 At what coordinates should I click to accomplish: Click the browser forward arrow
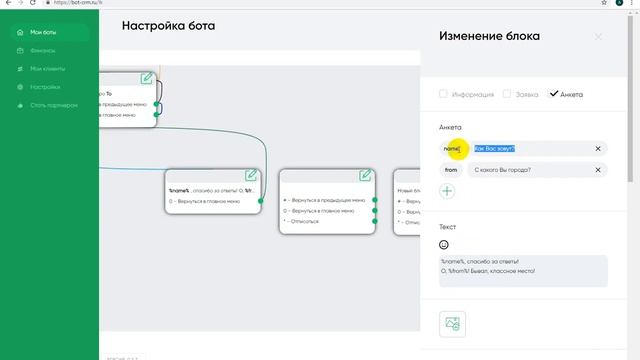tap(20, 2)
